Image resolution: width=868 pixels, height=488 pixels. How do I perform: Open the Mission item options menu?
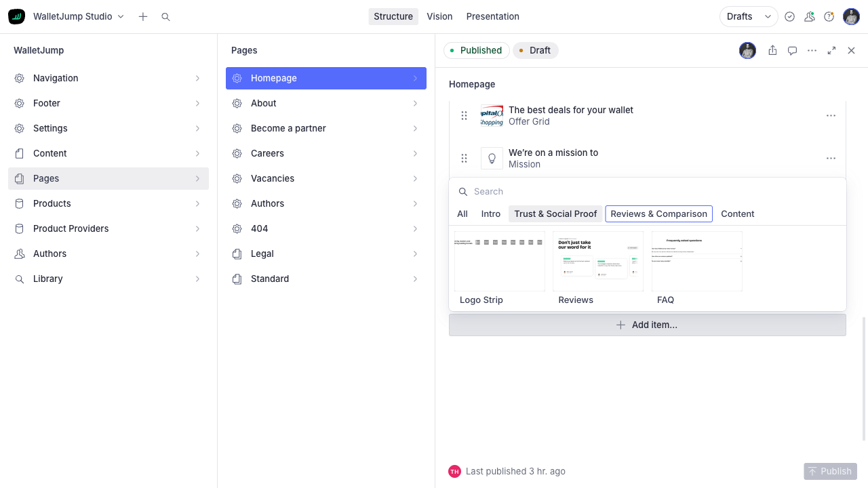[x=831, y=158]
